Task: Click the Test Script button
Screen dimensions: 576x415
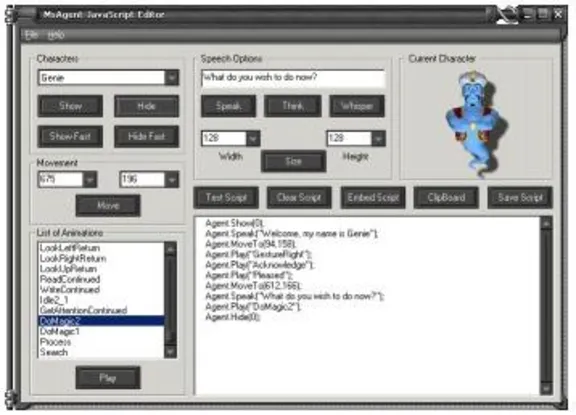Action: tap(226, 198)
